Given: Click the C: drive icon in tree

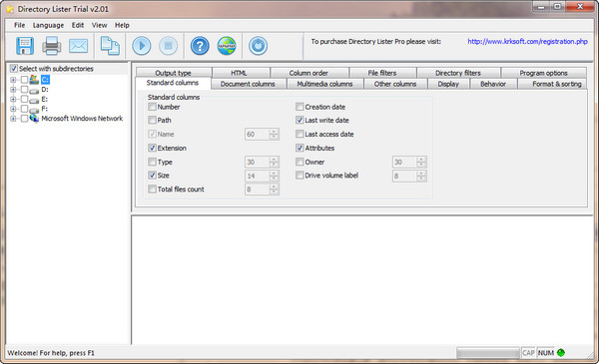Looking at the screenshot, I should [34, 80].
